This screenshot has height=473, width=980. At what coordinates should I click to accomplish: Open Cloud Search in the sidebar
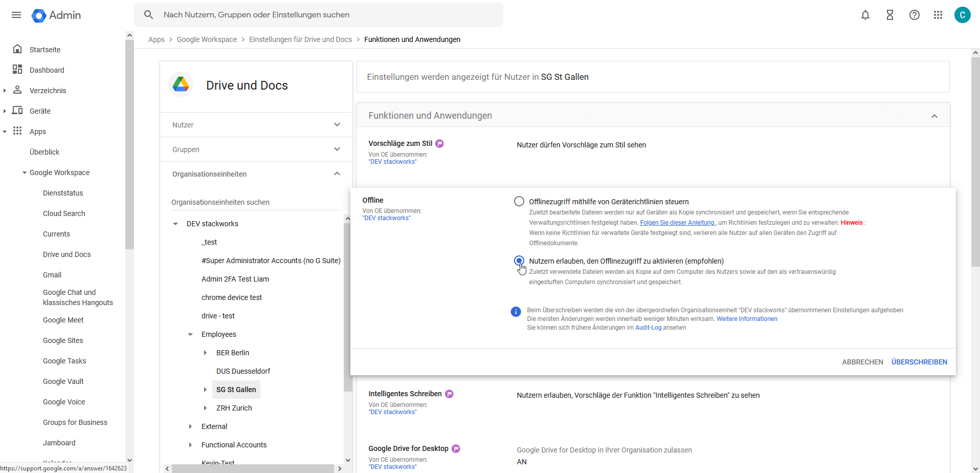pos(64,213)
